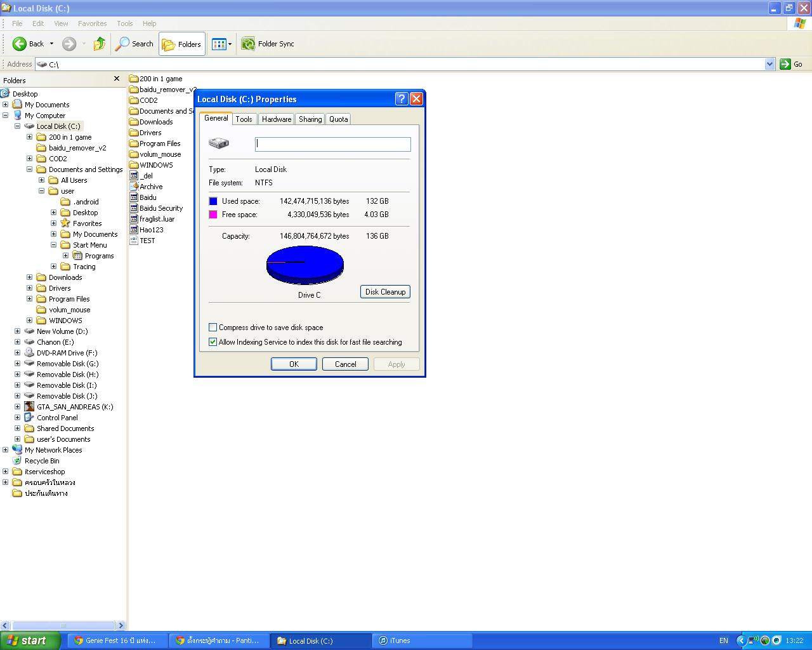The width and height of the screenshot is (812, 650).
Task: Open the Favorites menu
Action: coord(93,23)
